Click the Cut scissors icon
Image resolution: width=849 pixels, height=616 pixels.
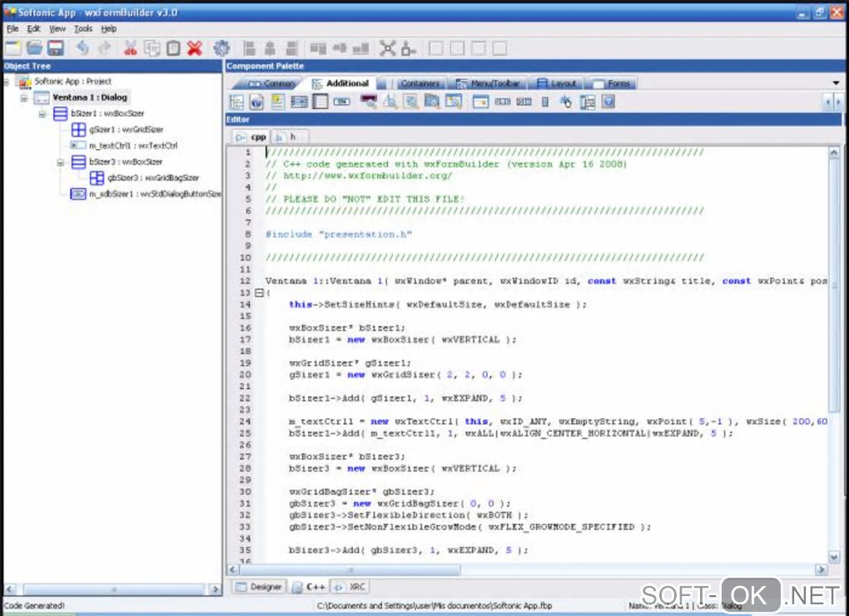131,48
